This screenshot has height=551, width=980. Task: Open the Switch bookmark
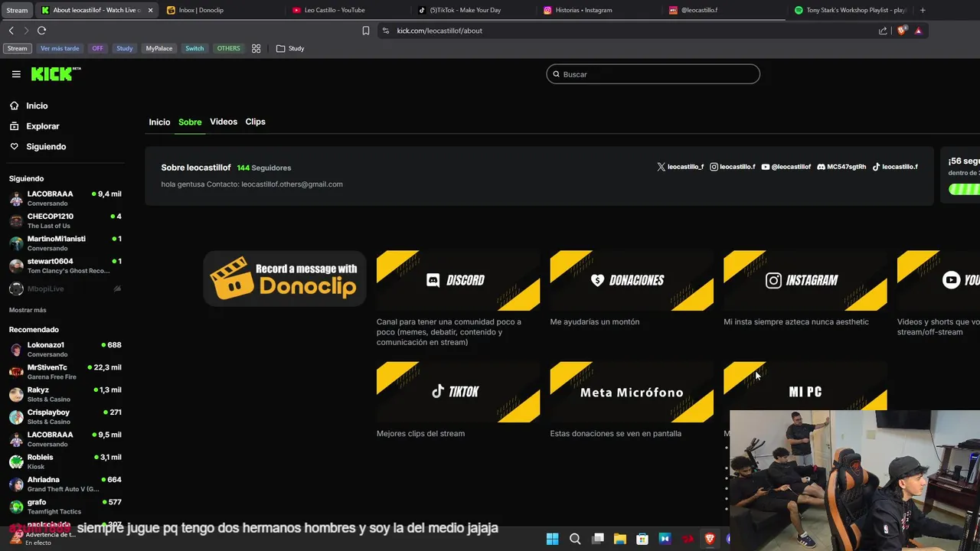coord(194,48)
